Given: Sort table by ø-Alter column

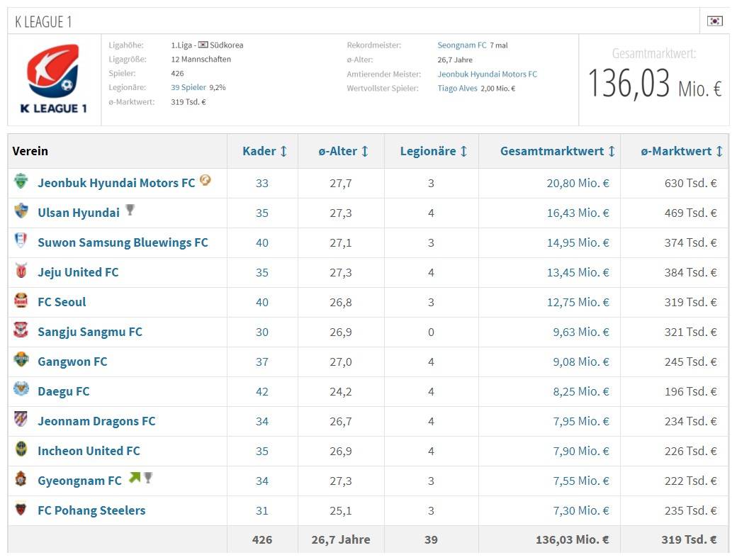Looking at the screenshot, I should tap(343, 151).
